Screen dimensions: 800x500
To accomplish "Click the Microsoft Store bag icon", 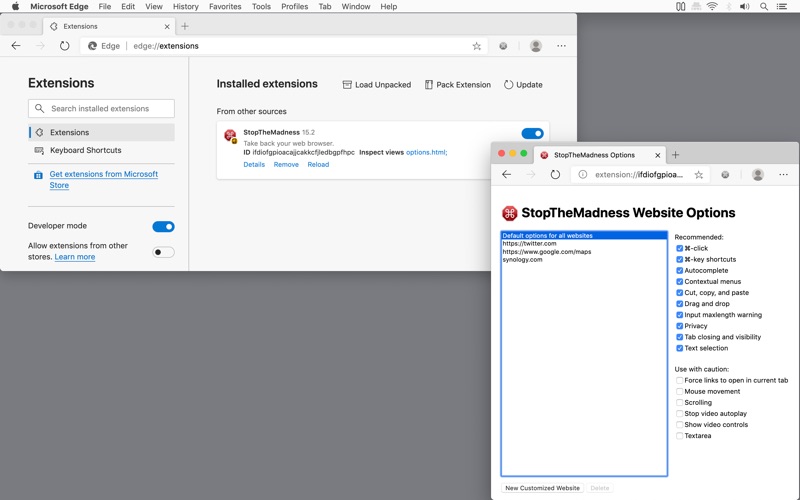I will click(38, 175).
